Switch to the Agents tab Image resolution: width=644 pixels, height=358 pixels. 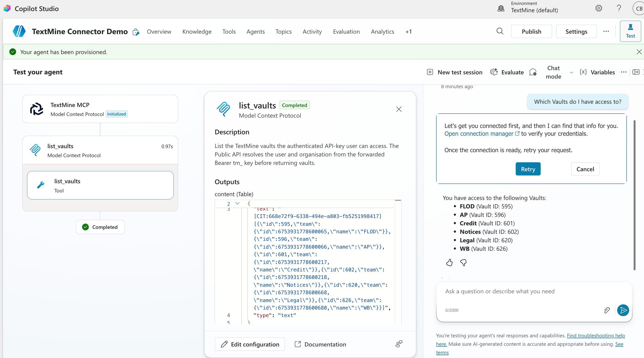pyautogui.click(x=255, y=32)
